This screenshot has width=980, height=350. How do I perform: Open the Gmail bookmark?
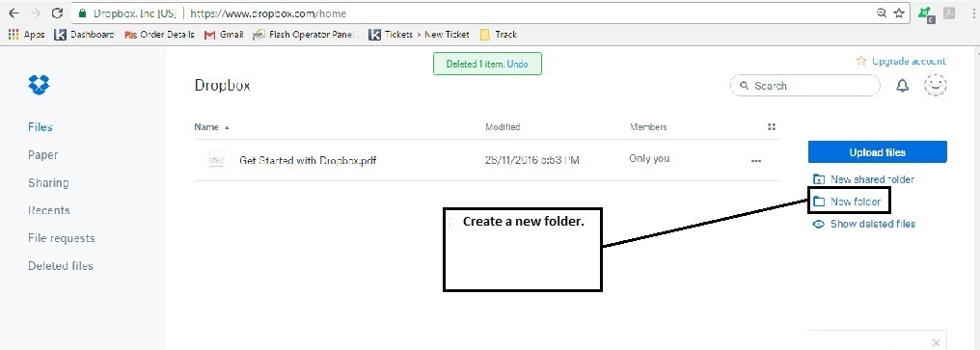[224, 35]
